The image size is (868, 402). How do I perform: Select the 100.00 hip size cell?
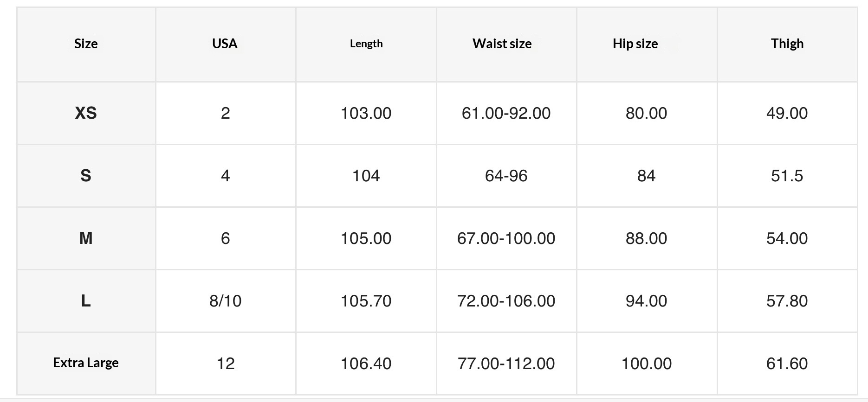646,364
